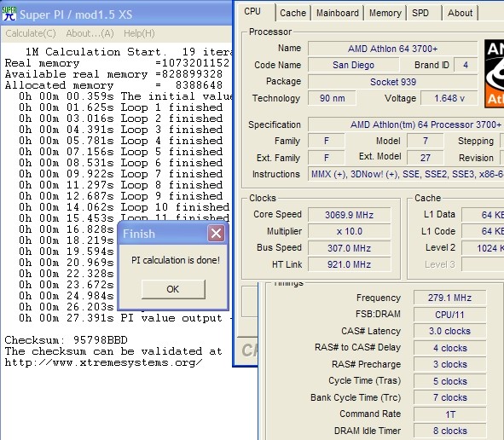Click the 90 nm technology value
The height and width of the screenshot is (440, 504).
pyautogui.click(x=332, y=98)
